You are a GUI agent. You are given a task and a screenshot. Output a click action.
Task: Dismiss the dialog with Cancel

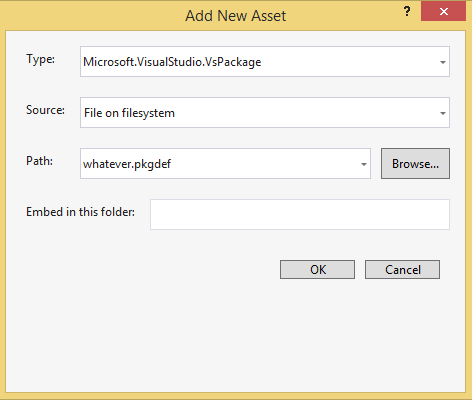[402, 269]
